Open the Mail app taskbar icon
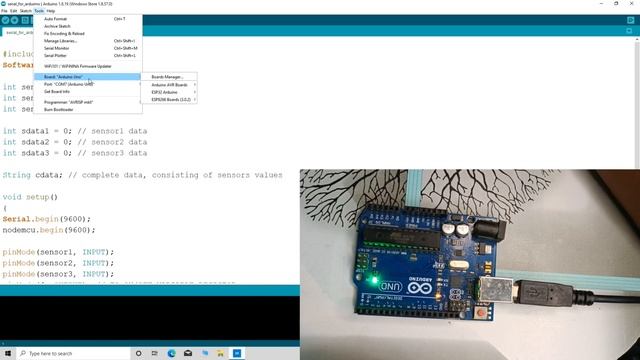 [188, 353]
